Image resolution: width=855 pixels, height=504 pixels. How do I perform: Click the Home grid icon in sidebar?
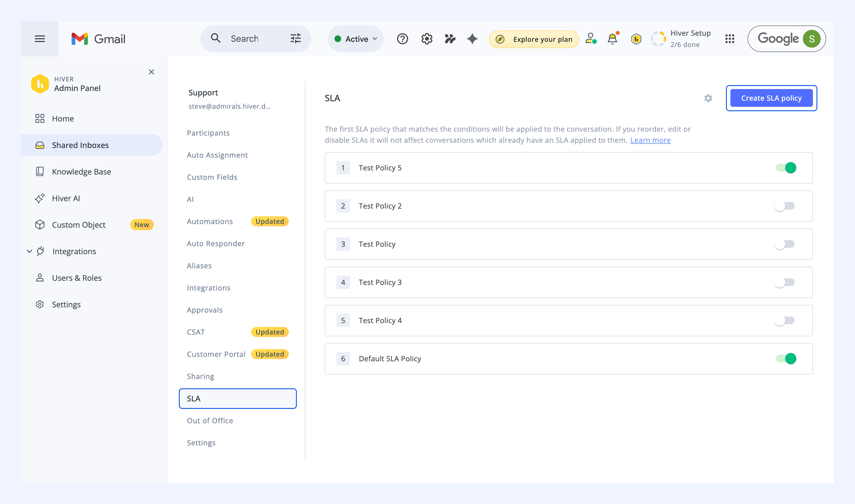[x=40, y=118]
